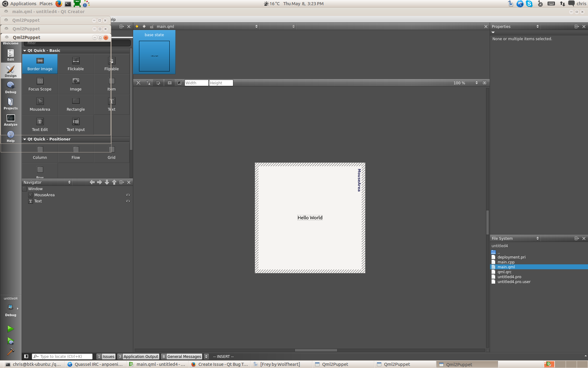Collapse the Qt Quick - Basic section
Screen dimensions: 588x368
(x=25, y=51)
